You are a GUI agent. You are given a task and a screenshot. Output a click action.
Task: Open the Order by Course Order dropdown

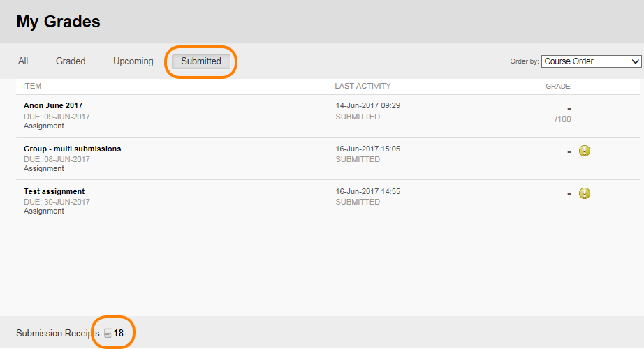pyautogui.click(x=592, y=61)
